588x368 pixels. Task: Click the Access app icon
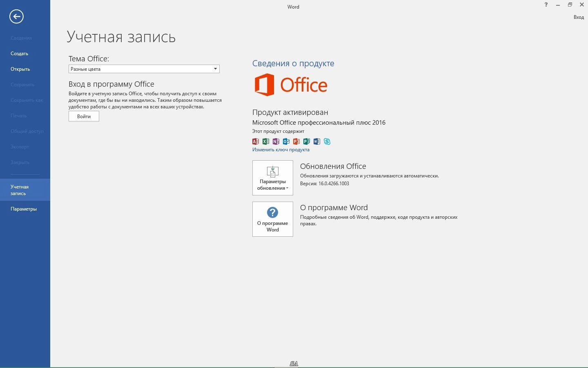256,141
